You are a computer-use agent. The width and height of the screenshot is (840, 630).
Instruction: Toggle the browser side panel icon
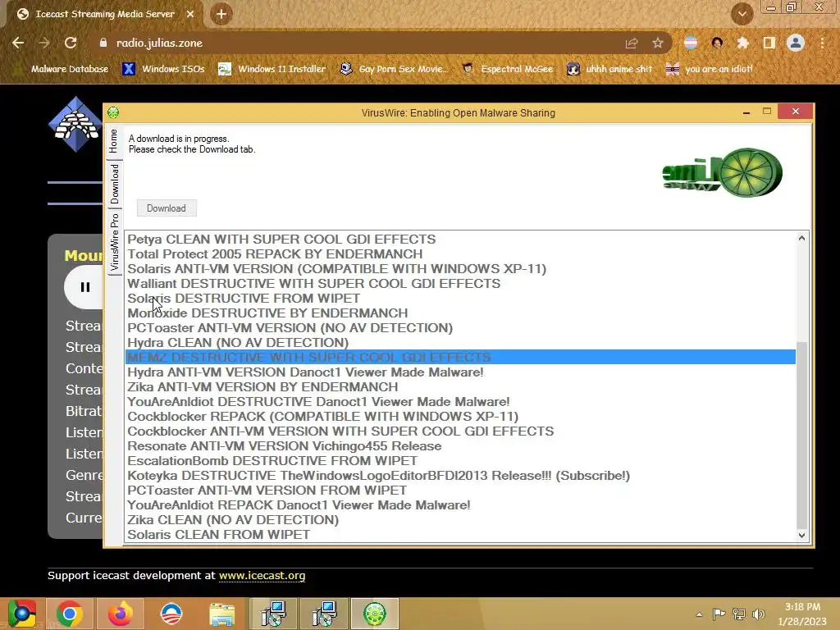[x=769, y=43]
